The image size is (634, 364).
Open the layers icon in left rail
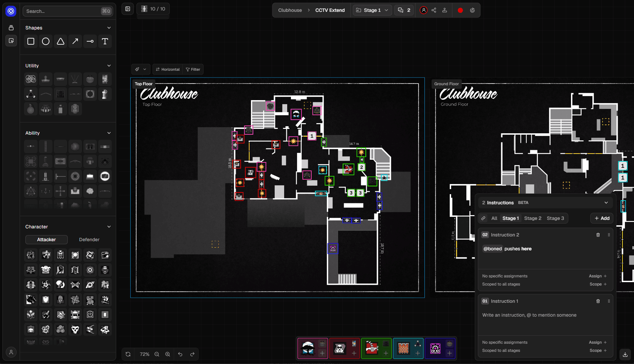(x=11, y=28)
